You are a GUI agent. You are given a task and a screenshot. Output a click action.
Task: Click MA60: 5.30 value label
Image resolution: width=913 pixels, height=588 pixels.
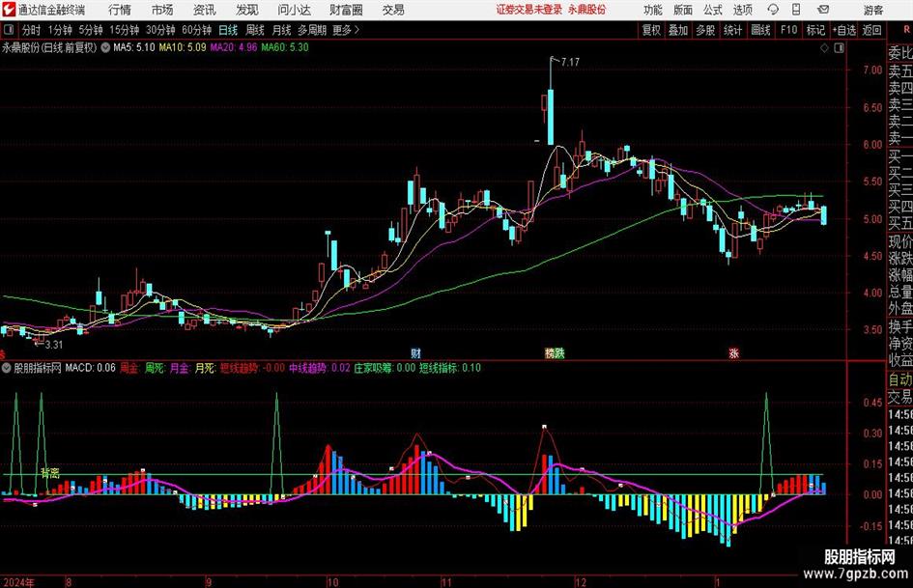[x=285, y=47]
